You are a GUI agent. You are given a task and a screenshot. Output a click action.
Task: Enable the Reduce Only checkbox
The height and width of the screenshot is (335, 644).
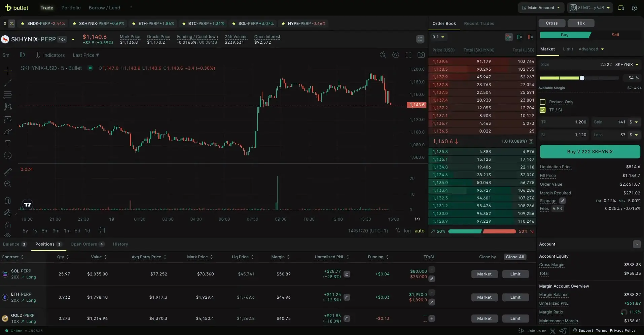543,102
